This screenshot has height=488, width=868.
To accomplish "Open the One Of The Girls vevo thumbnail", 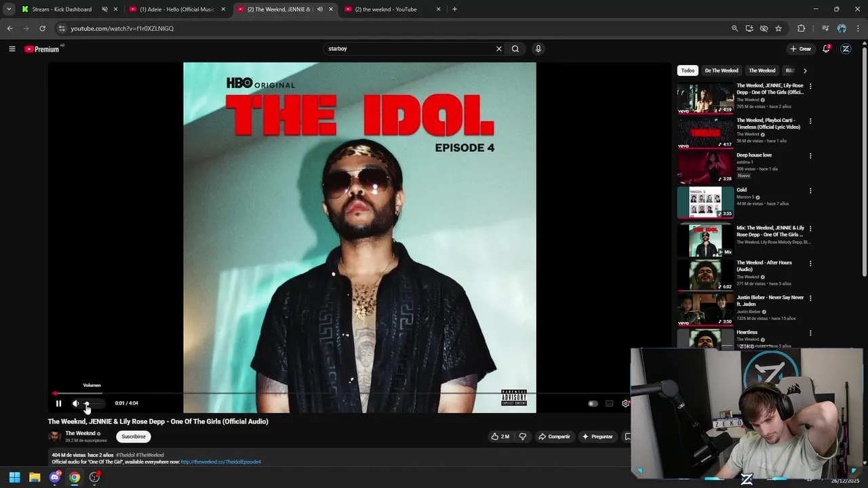I will [705, 98].
